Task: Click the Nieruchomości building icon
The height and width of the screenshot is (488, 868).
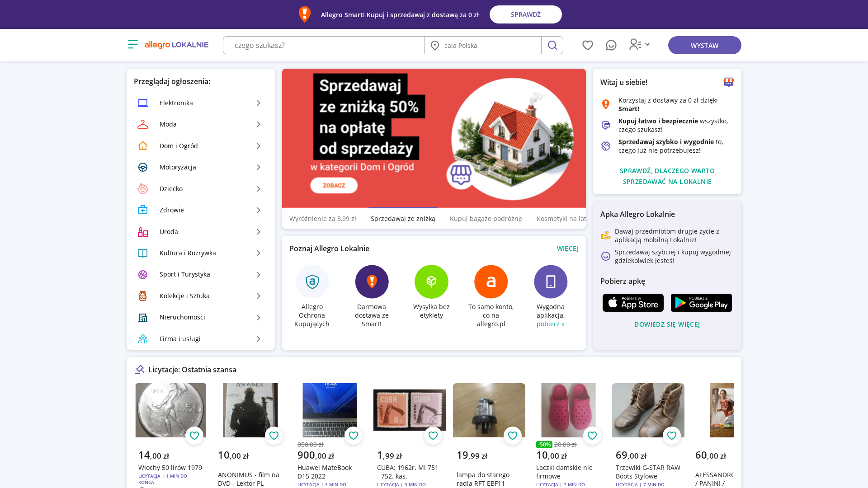Action: (143, 317)
